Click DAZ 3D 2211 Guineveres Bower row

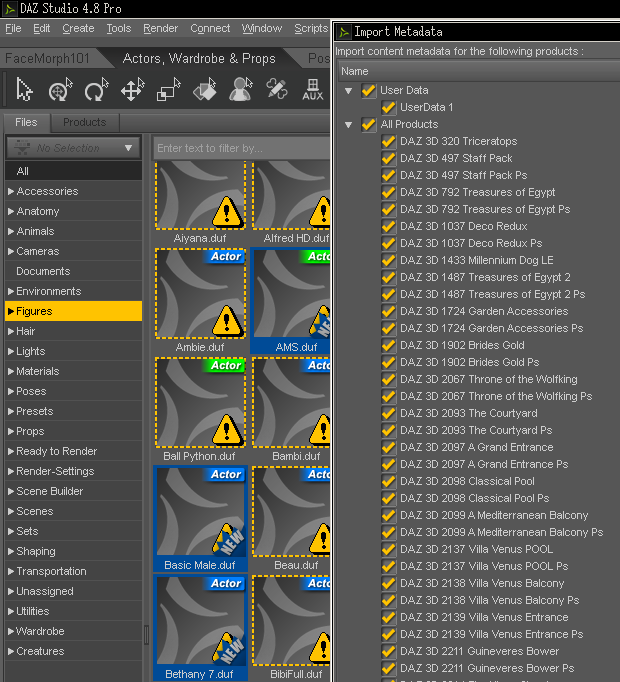[479, 651]
